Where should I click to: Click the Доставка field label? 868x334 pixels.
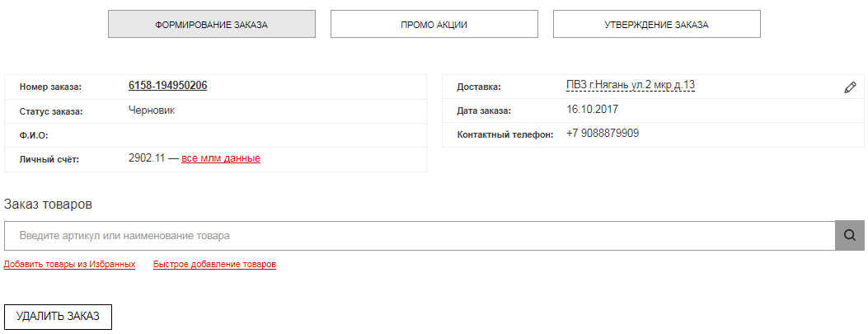click(479, 87)
